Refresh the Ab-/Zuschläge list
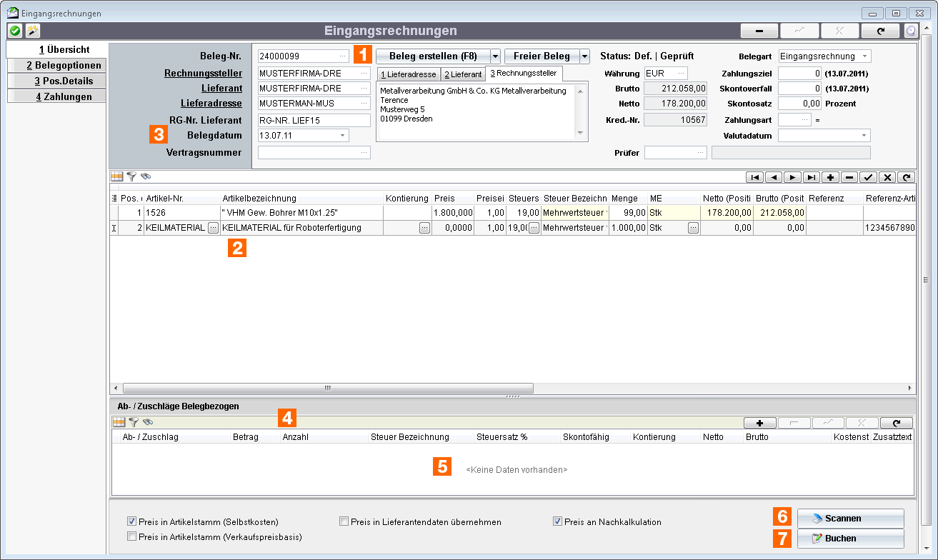 click(897, 423)
